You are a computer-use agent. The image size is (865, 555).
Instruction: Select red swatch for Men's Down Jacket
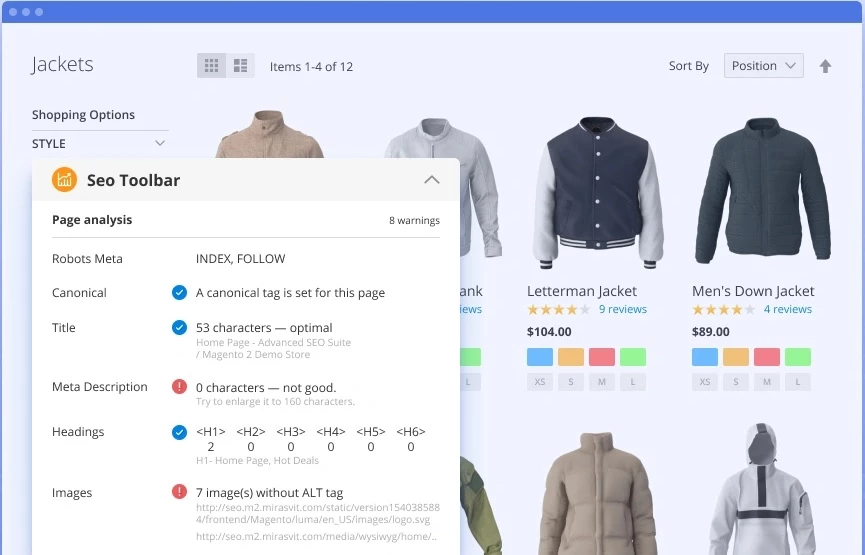(x=767, y=357)
